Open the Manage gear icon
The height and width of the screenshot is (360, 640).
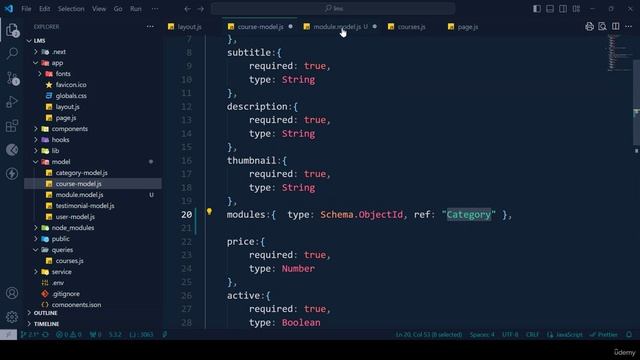click(x=12, y=317)
